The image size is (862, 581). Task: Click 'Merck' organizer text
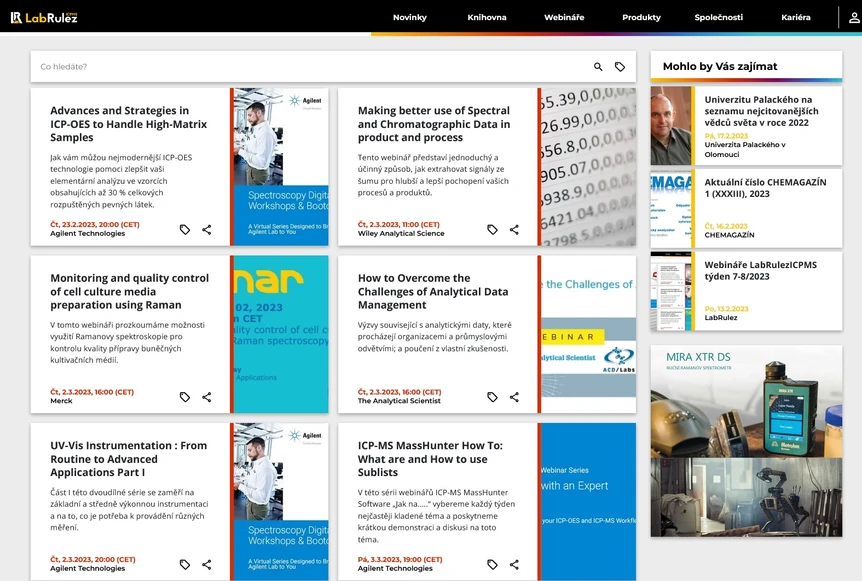[61, 401]
